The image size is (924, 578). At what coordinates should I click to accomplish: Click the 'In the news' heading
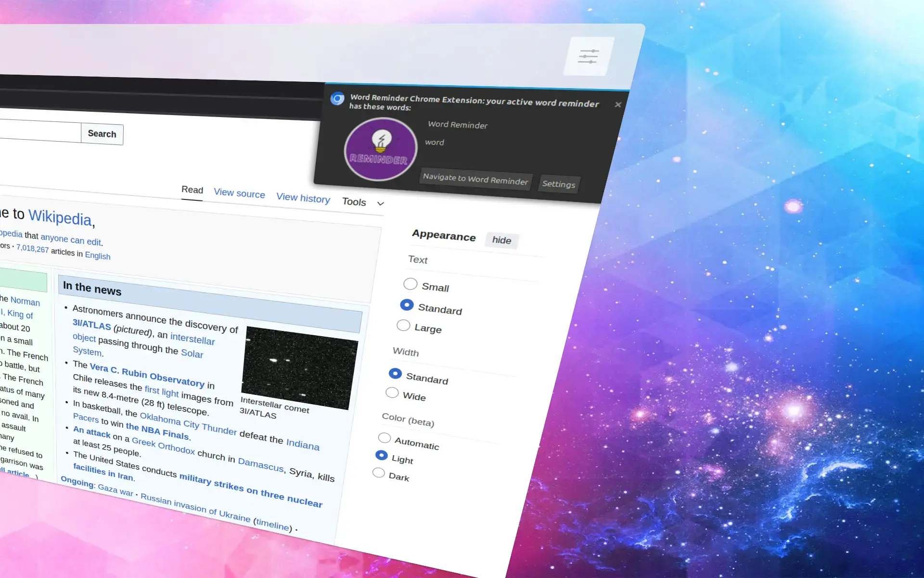pyautogui.click(x=92, y=288)
